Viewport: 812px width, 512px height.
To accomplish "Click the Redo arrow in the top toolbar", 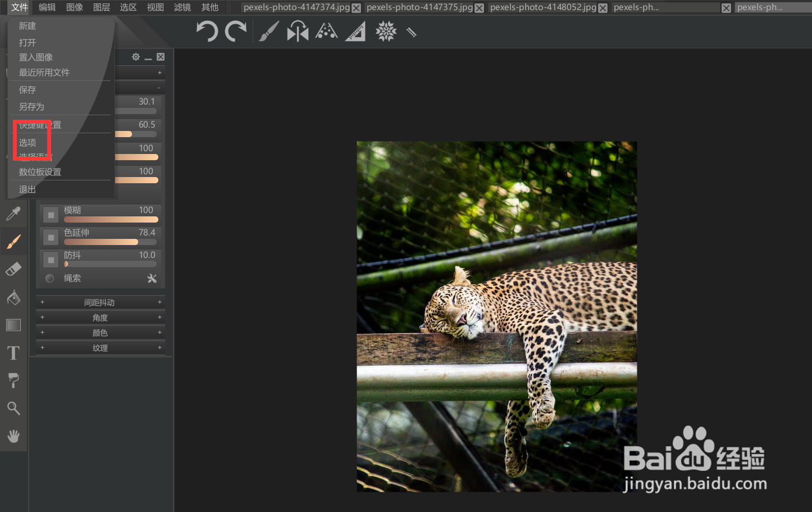I will tap(236, 31).
